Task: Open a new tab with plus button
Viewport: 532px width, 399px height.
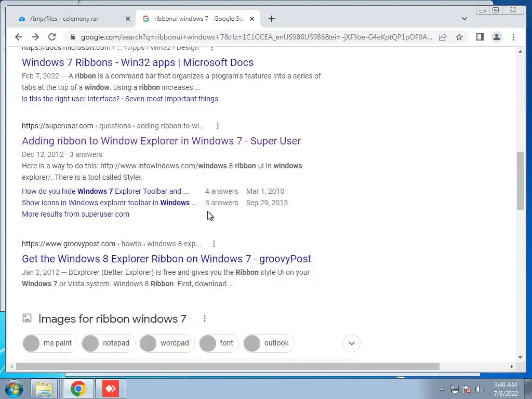Action: pos(271,19)
